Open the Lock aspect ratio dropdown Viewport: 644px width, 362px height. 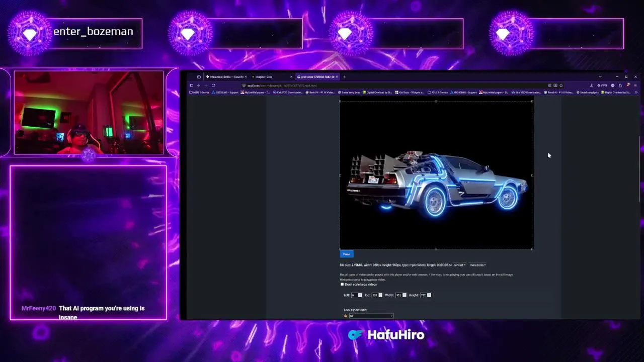pyautogui.click(x=371, y=316)
